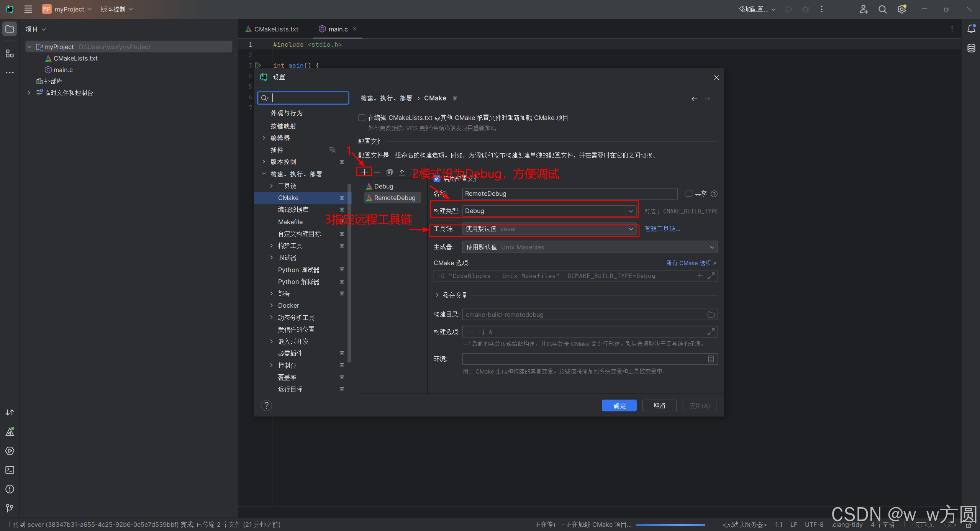Viewport: 980px width, 531px height.
Task: Click the Code With Me user icon
Action: coord(864,9)
